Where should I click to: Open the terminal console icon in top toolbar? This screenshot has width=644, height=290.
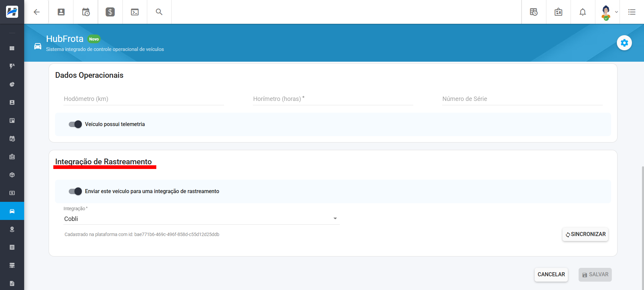(135, 12)
